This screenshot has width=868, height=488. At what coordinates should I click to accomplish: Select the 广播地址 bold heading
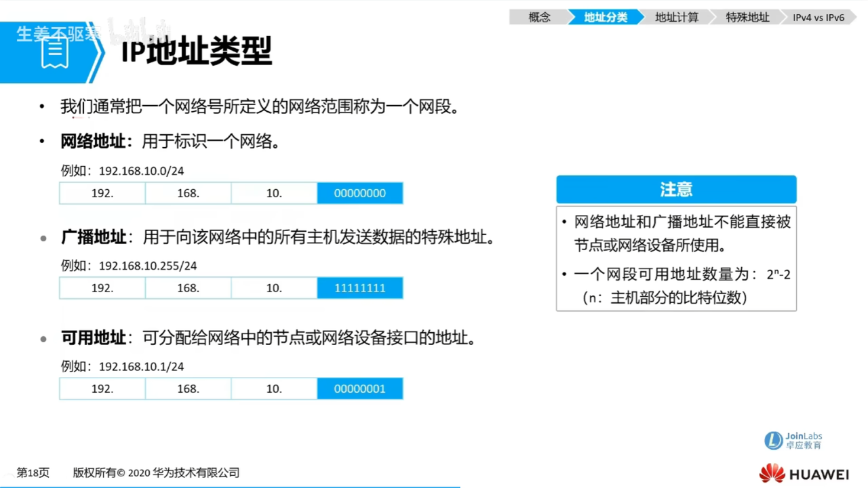[94, 237]
